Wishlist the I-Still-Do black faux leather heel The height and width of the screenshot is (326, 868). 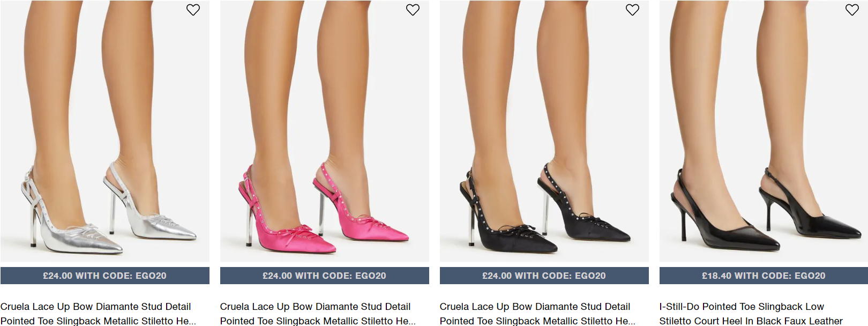pyautogui.click(x=852, y=10)
